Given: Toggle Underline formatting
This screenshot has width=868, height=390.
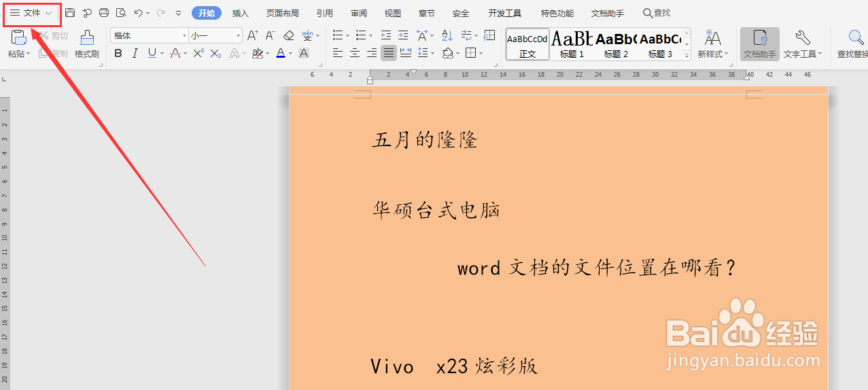Looking at the screenshot, I should tap(152, 53).
